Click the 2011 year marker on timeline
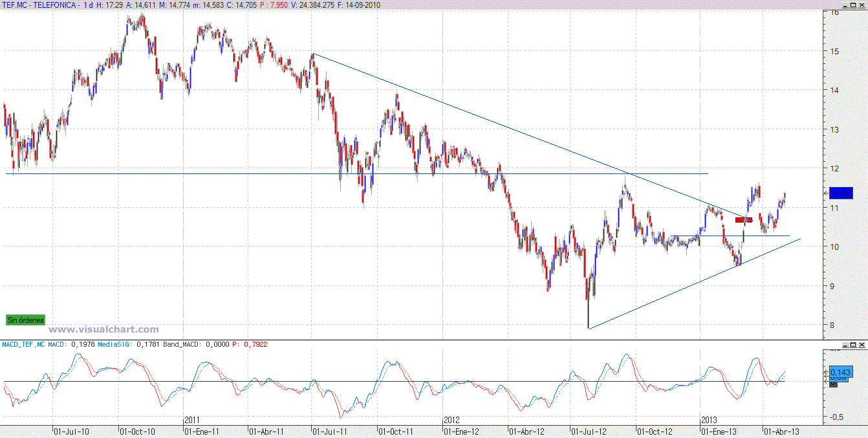The width and height of the screenshot is (868, 438). [x=192, y=419]
